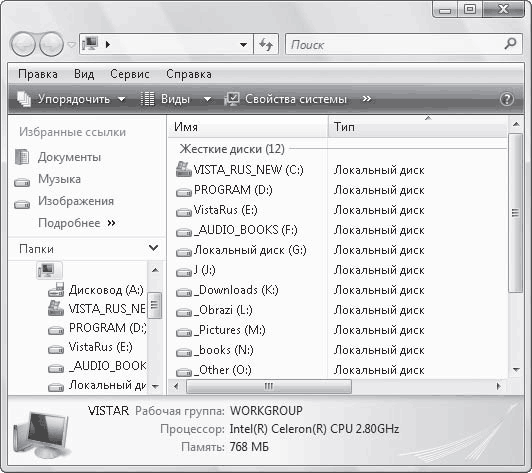Image resolution: width=532 pixels, height=473 pixels.
Task: Click folder tree scroll up arrow
Action: (x=155, y=270)
